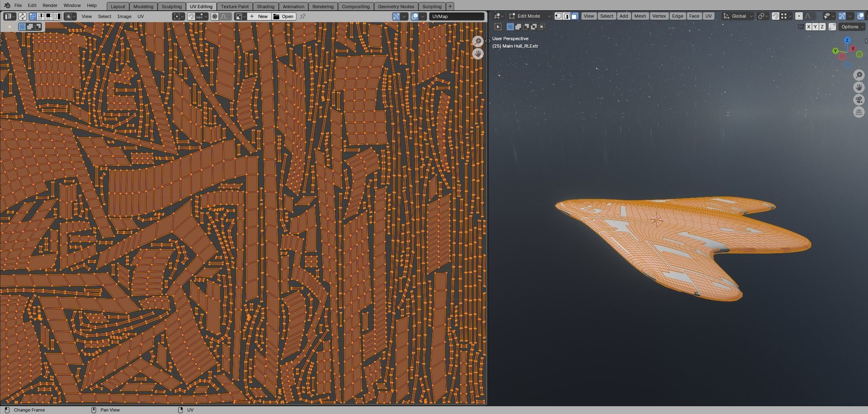Select set-new selection mode in UV editor

(x=22, y=27)
